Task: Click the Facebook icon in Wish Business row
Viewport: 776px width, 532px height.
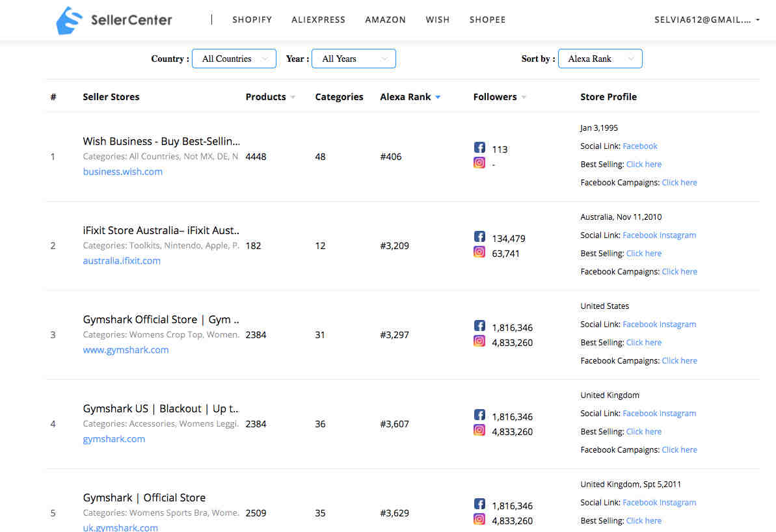Action: point(479,148)
